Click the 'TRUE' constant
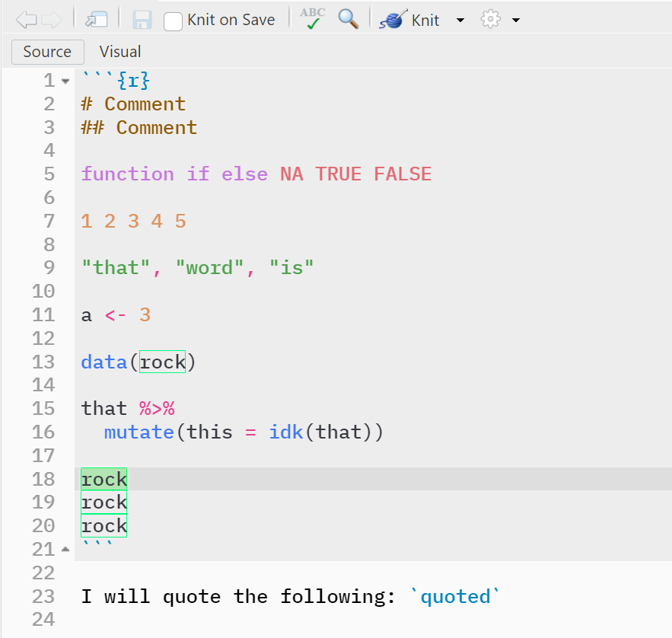The width and height of the screenshot is (672, 638). pyautogui.click(x=339, y=174)
